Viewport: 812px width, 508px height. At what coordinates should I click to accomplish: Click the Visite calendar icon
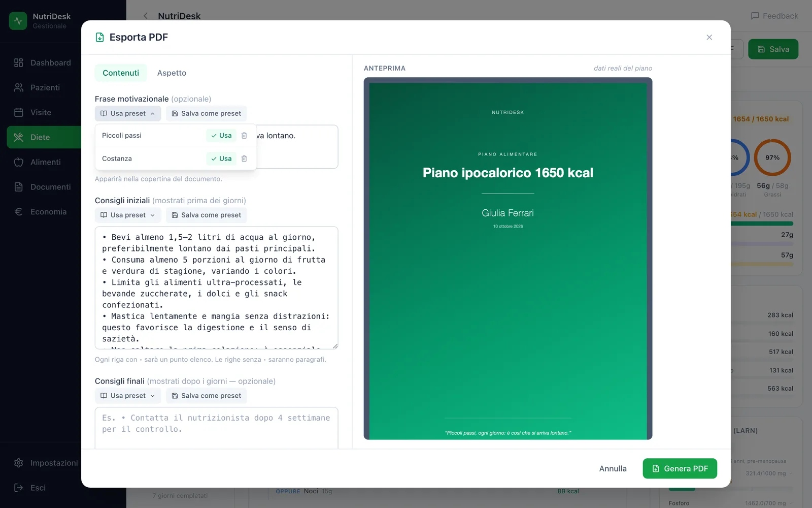19,112
